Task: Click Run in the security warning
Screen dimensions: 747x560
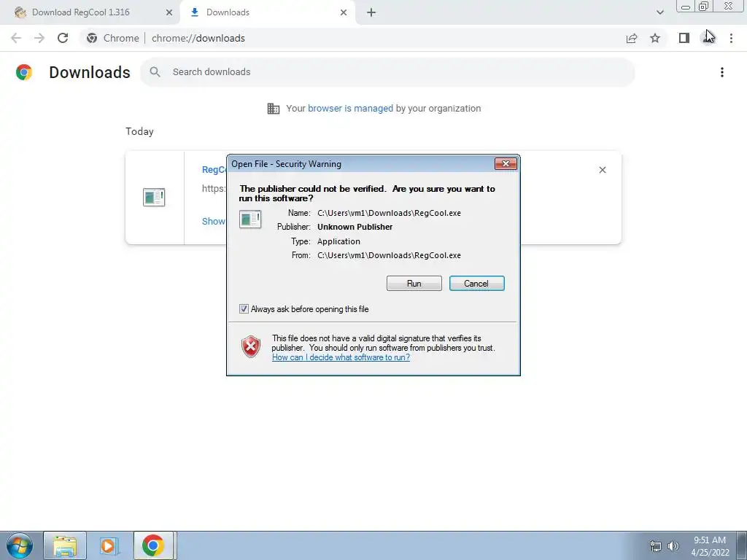Action: pos(414,284)
